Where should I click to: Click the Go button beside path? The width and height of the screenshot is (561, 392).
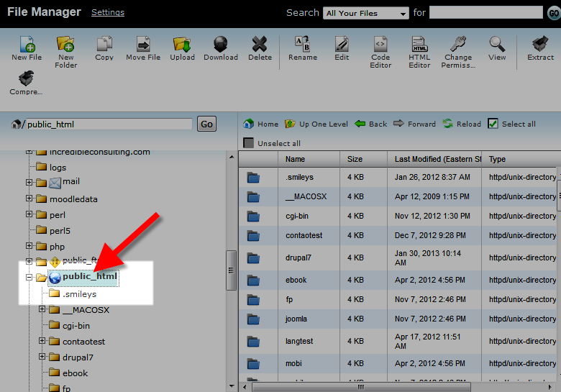pos(206,124)
